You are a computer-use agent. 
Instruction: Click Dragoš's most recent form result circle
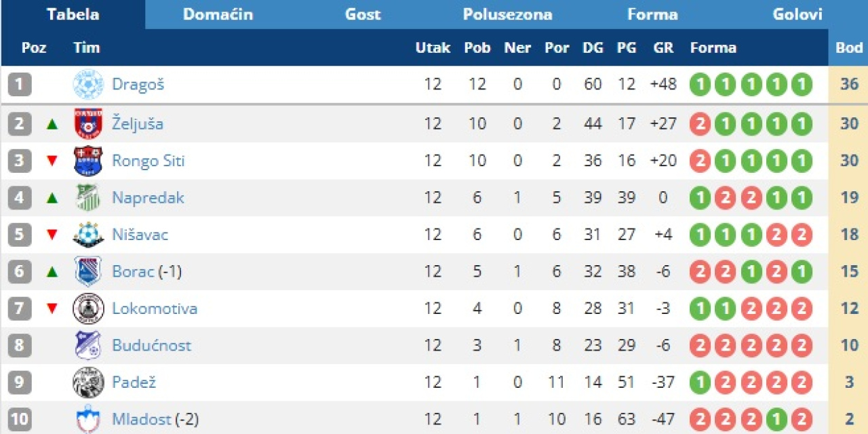tap(802, 85)
